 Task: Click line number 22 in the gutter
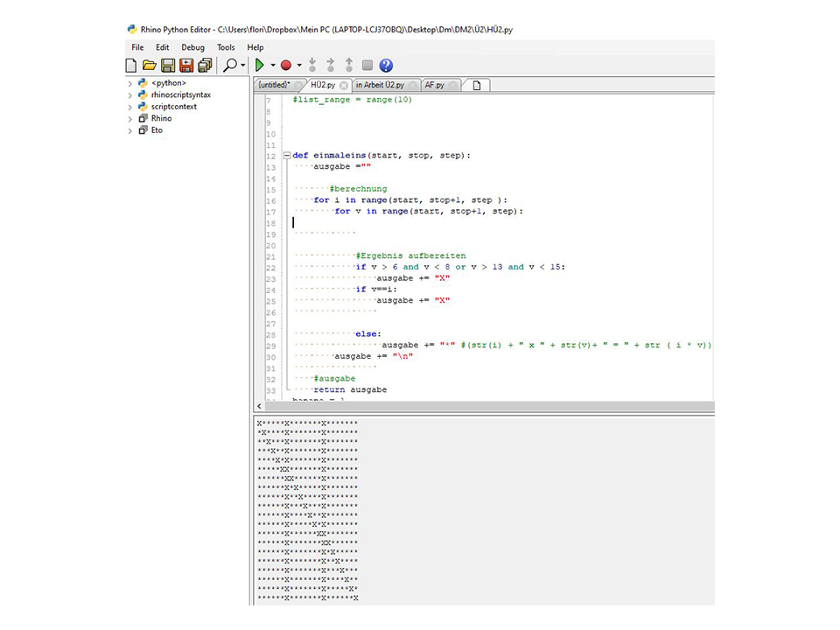[271, 268]
